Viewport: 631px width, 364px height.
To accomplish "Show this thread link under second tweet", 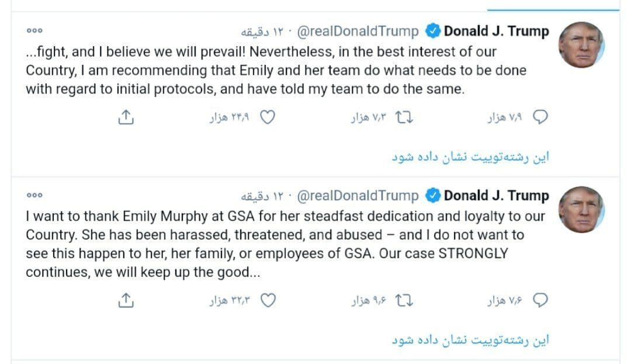I will click(470, 340).
